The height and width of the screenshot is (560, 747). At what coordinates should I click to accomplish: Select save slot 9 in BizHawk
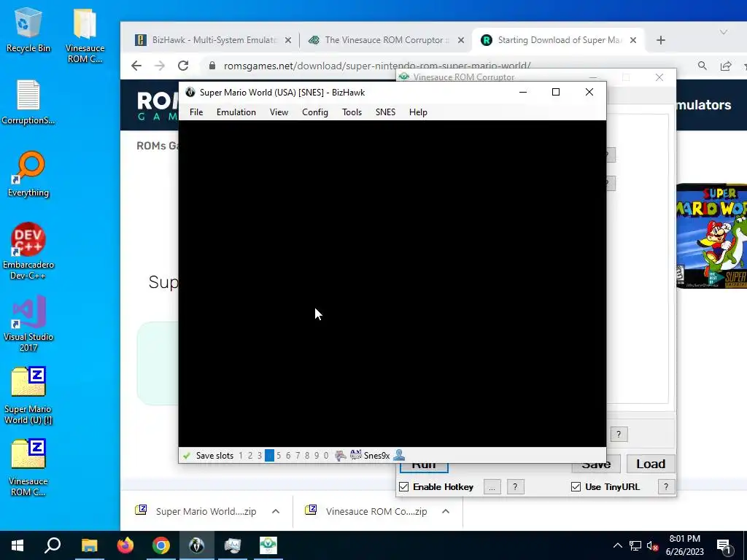317,456
